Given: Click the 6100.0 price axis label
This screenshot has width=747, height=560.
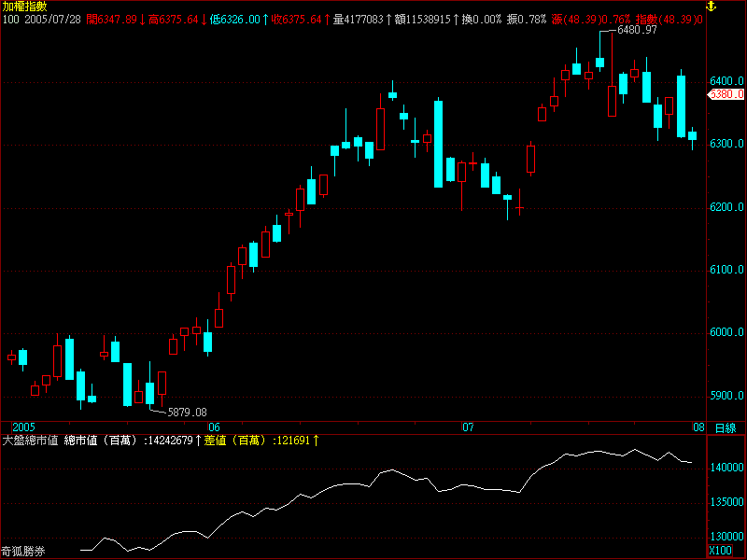Looking at the screenshot, I should pyautogui.click(x=726, y=270).
